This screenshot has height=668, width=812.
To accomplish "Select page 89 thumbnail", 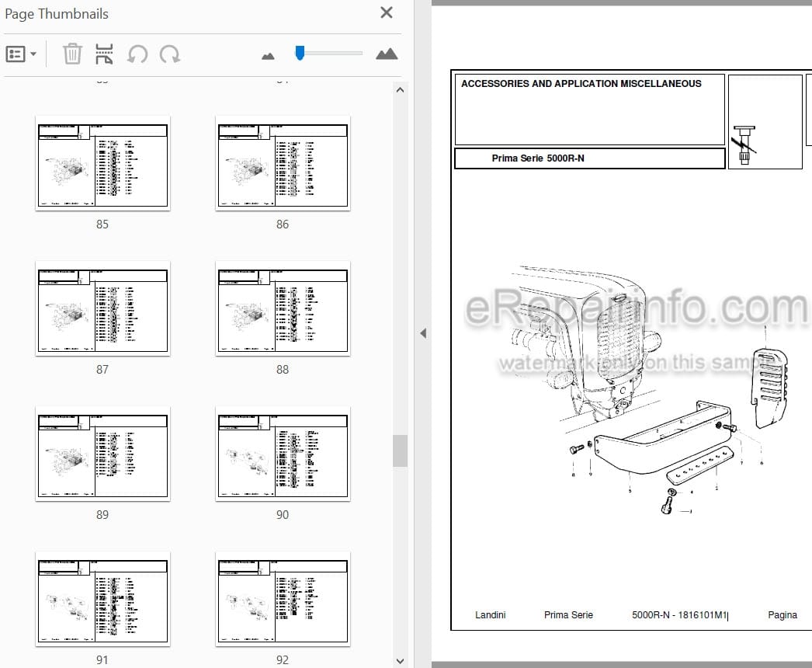I will click(102, 454).
